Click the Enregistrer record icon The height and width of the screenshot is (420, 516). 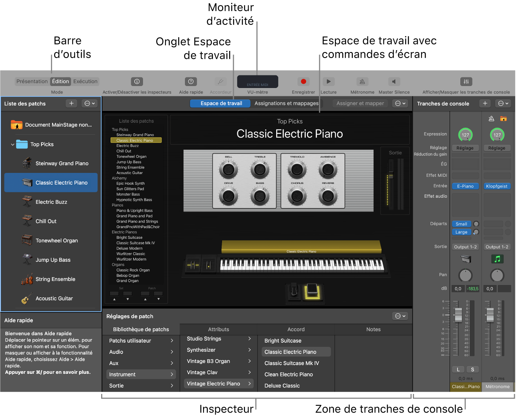pos(303,81)
